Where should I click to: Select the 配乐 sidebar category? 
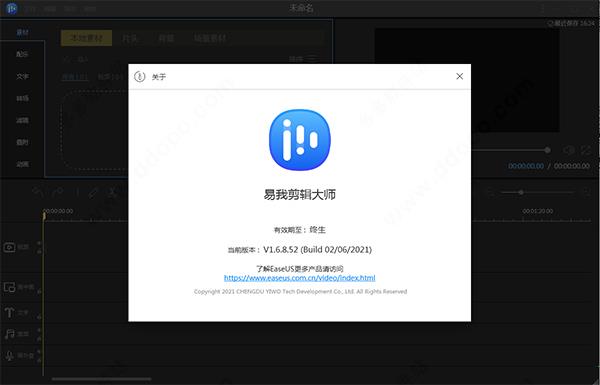coord(22,54)
